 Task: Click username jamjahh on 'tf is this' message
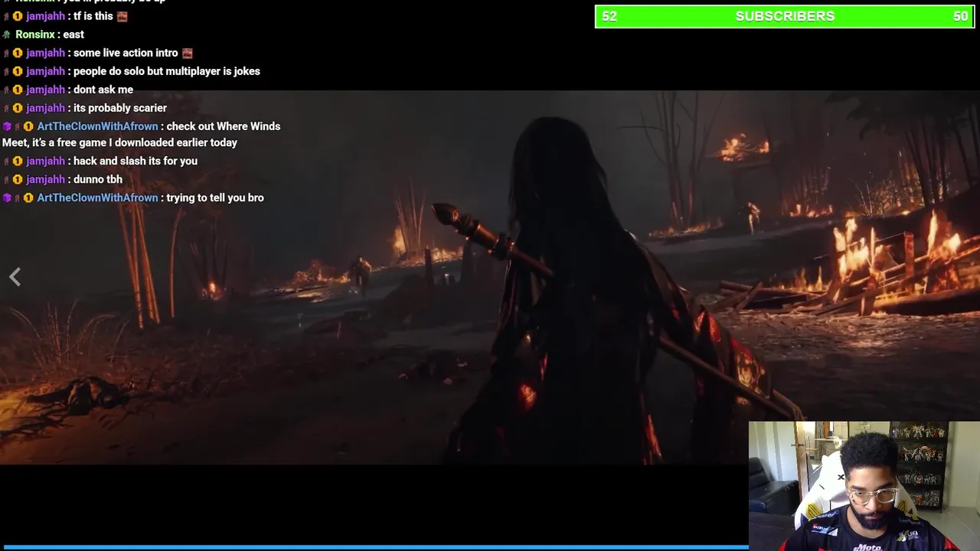pos(45,16)
